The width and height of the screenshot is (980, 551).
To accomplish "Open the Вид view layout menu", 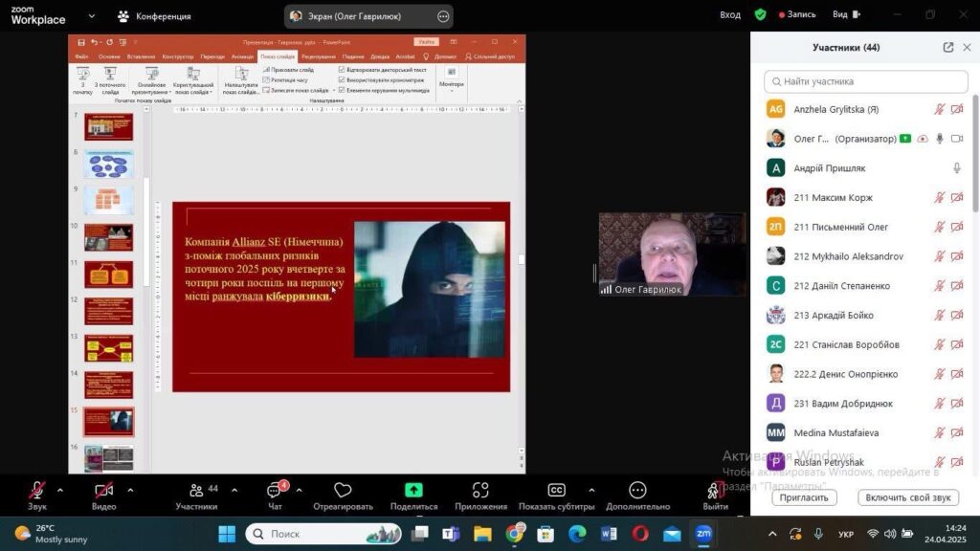I will [844, 14].
